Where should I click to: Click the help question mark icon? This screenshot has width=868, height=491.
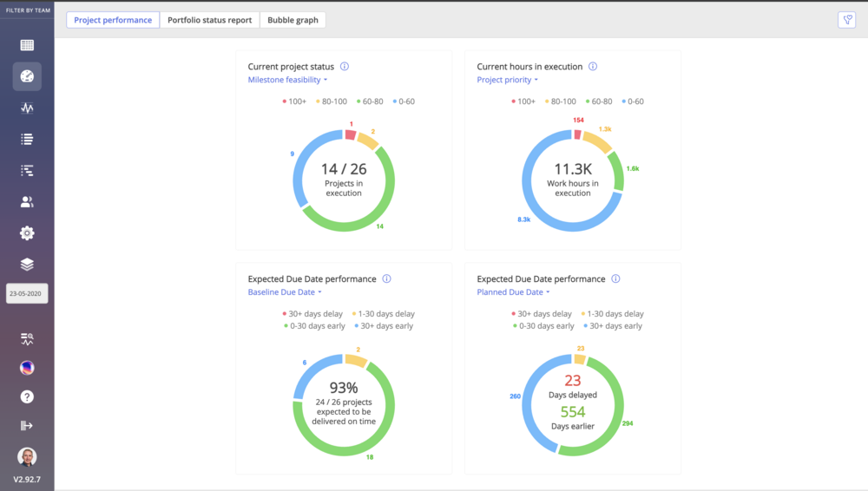[27, 396]
